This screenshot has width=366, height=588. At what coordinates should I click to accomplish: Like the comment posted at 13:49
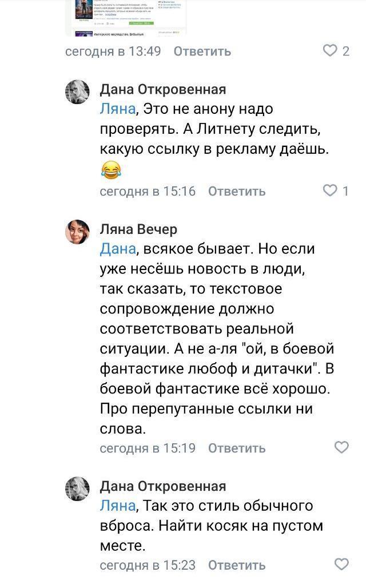point(331,51)
